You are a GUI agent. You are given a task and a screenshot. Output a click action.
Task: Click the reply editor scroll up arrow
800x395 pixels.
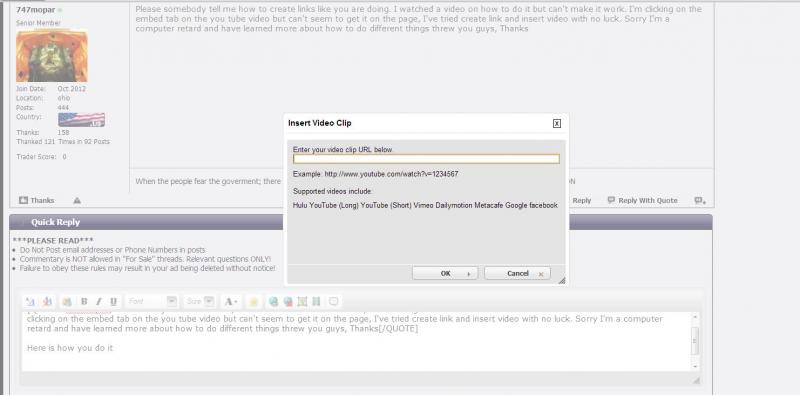pyautogui.click(x=695, y=317)
